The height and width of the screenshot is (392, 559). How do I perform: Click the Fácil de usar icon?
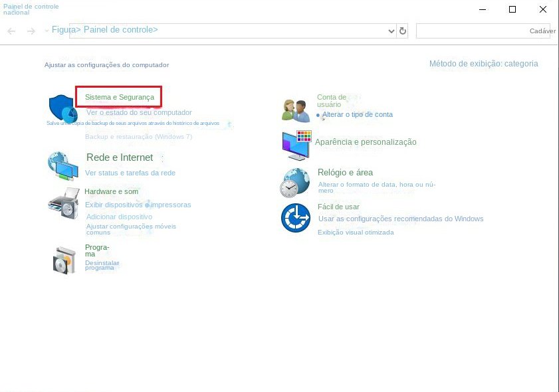[295, 218]
